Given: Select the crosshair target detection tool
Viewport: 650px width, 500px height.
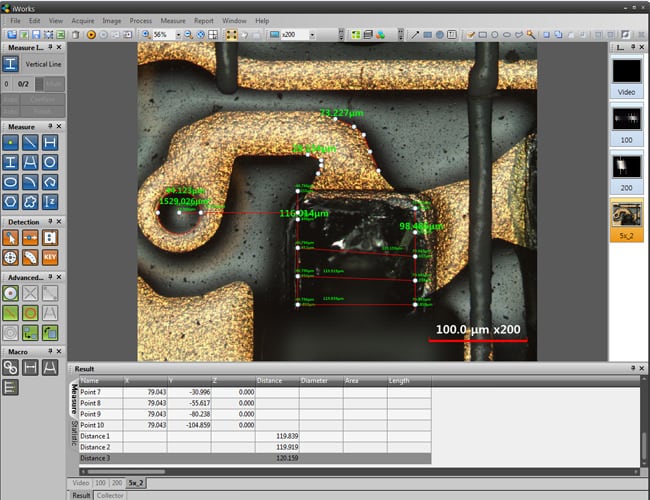Looking at the screenshot, I should pyautogui.click(x=11, y=256).
